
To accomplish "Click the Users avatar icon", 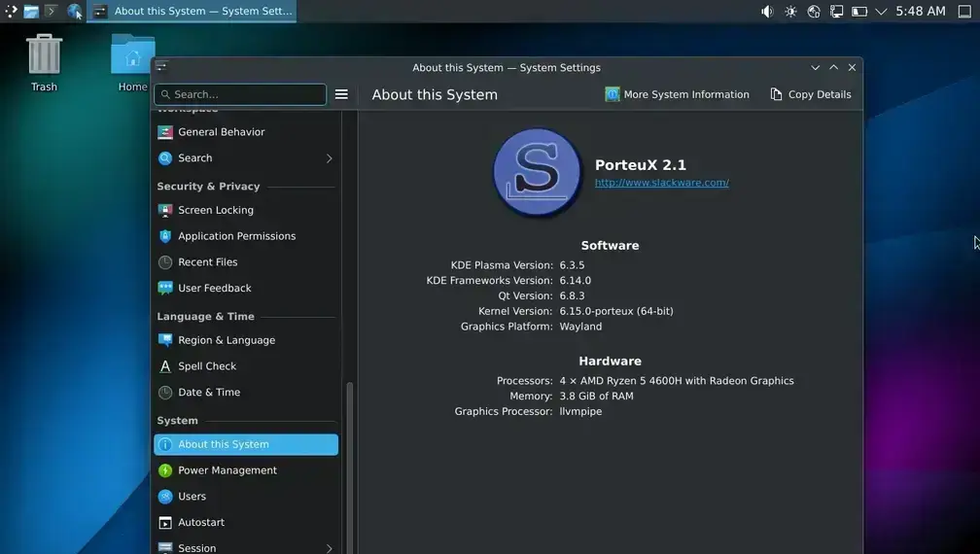I will pyautogui.click(x=165, y=497).
